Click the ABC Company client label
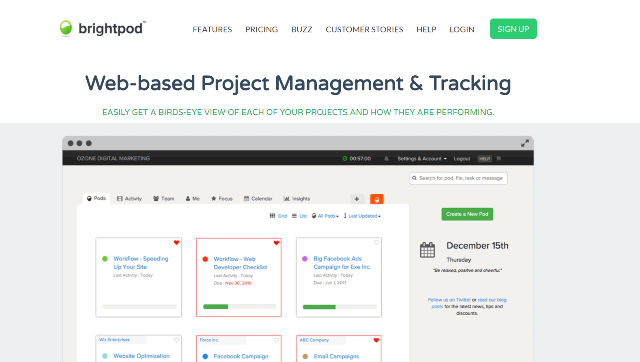The width and height of the screenshot is (640, 362). (x=314, y=340)
